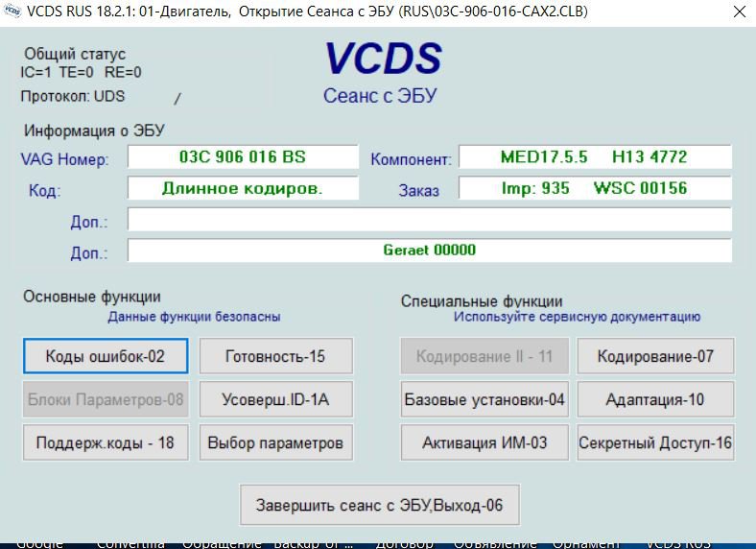Click the large VCDS logo text
The width and height of the screenshot is (756, 549).
tap(384, 59)
